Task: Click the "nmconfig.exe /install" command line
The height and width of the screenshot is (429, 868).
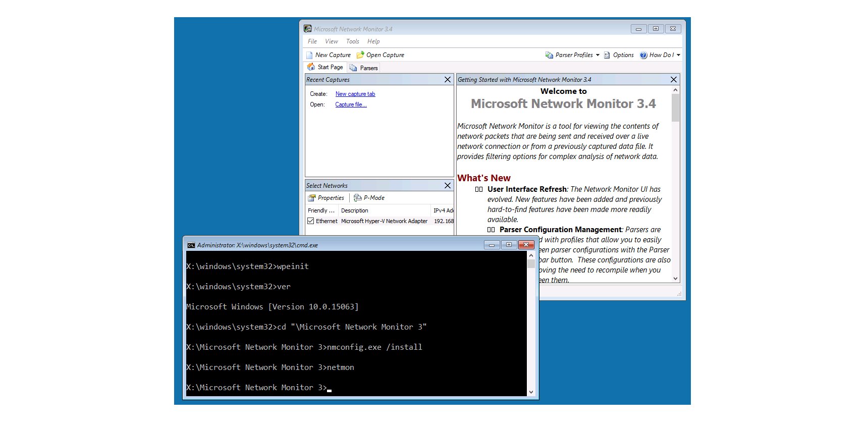Action: (374, 347)
